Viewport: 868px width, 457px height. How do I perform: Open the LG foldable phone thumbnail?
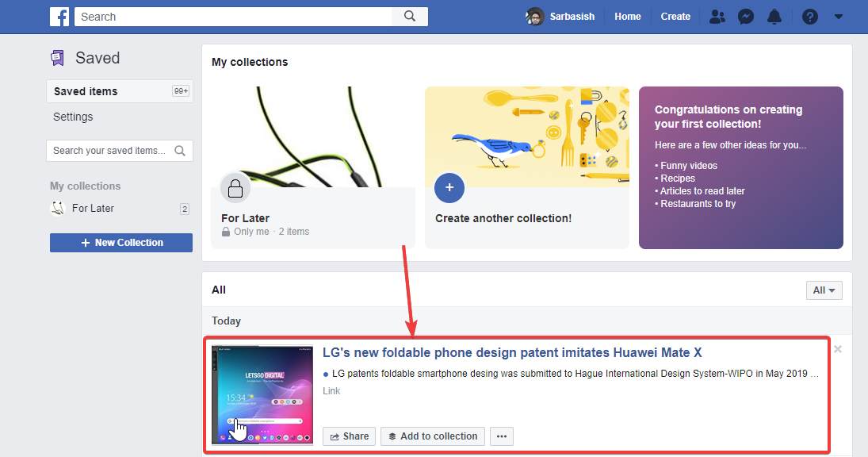coord(262,395)
